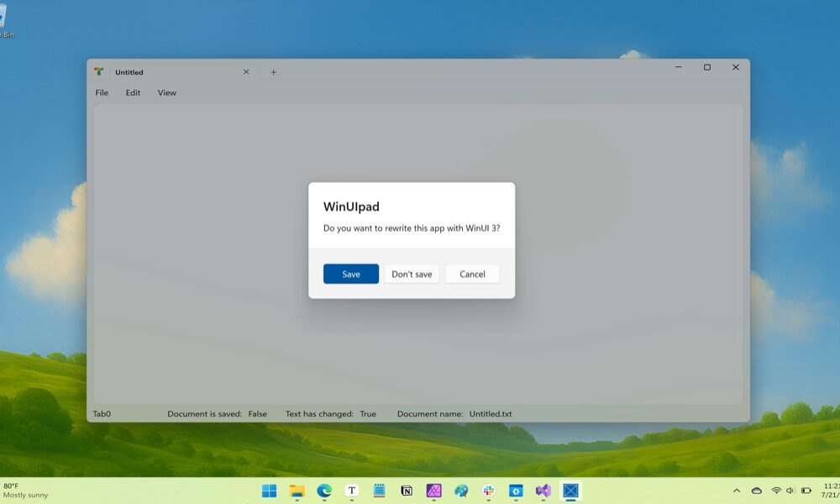840x504 pixels.
Task: Select the Recycle Bin desktop icon
Action: (x=5, y=22)
